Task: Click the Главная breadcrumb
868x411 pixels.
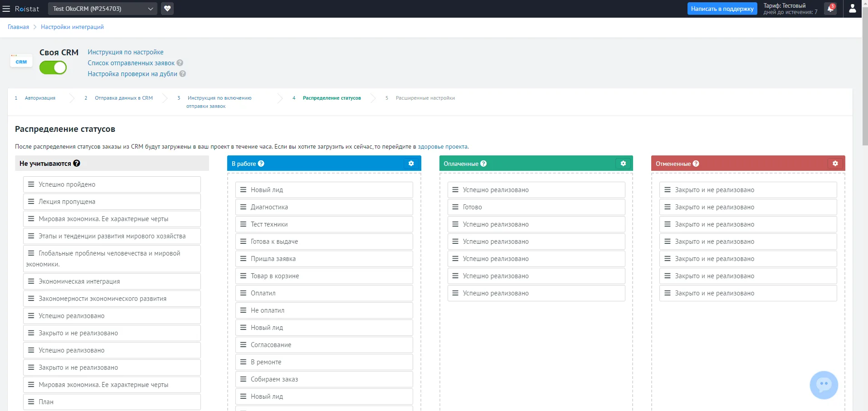Action: pos(18,27)
